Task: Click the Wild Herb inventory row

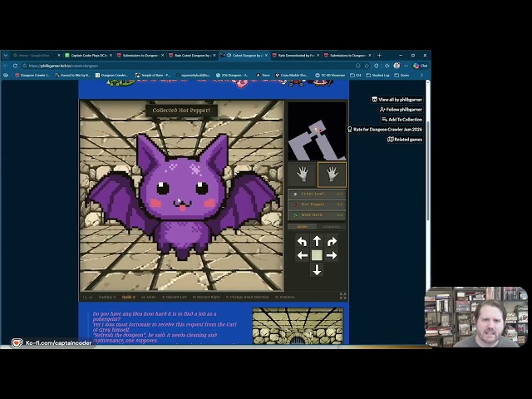Action: tap(317, 215)
